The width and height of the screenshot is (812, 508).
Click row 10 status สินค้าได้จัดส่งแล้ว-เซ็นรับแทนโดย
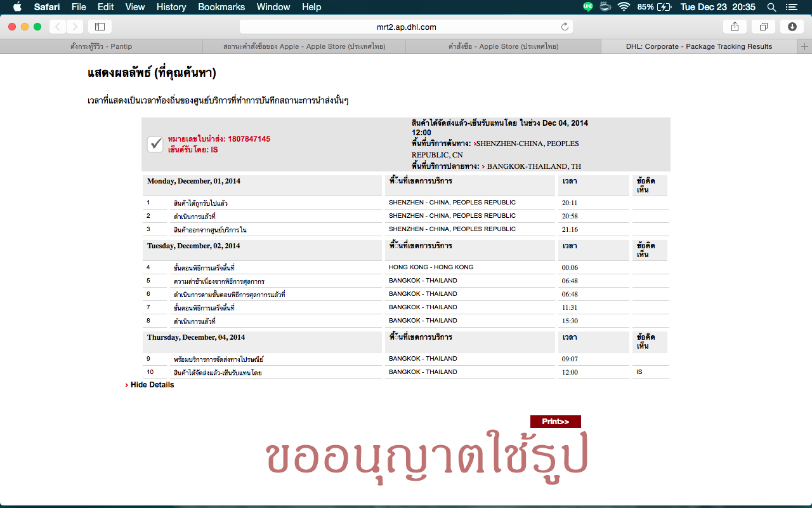click(218, 373)
